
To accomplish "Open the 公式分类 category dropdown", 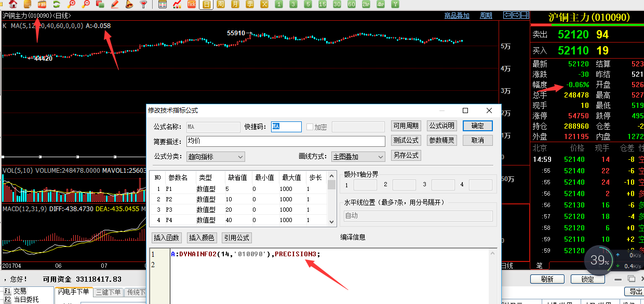I will click(215, 156).
